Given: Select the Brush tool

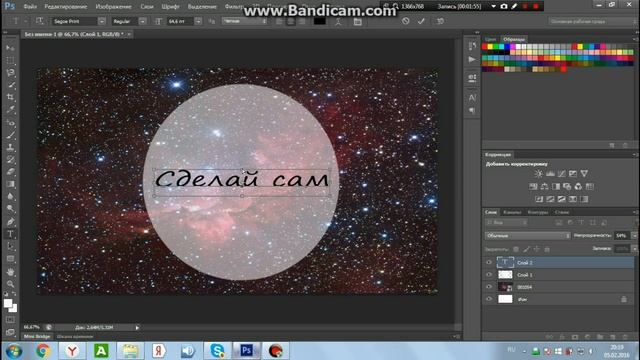Looking at the screenshot, I should (10, 135).
